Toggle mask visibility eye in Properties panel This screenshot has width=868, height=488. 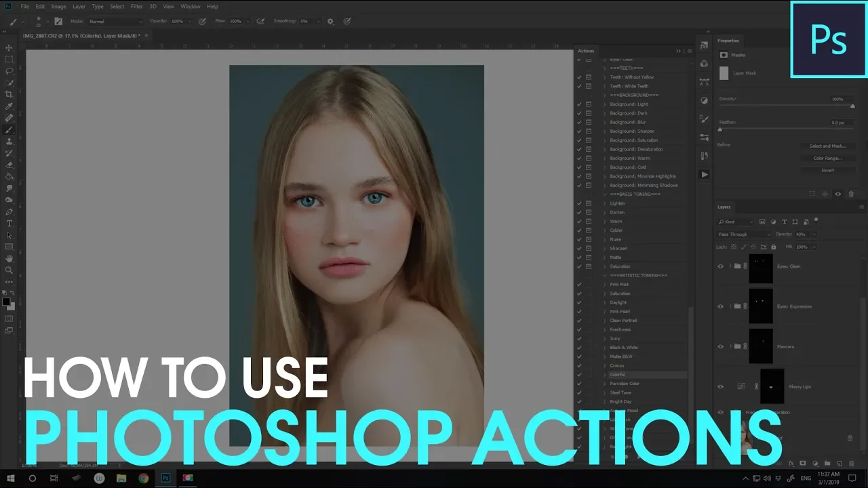point(837,194)
